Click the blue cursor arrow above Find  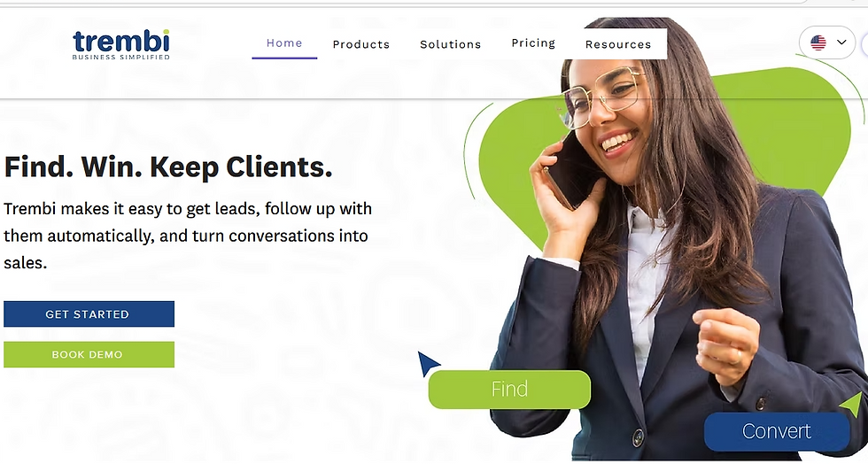point(427,363)
